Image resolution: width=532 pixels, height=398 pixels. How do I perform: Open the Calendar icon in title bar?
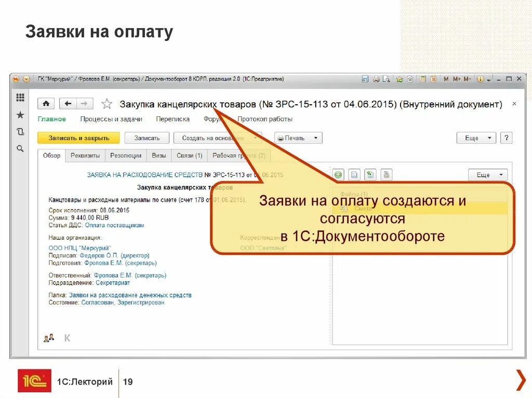(x=433, y=79)
